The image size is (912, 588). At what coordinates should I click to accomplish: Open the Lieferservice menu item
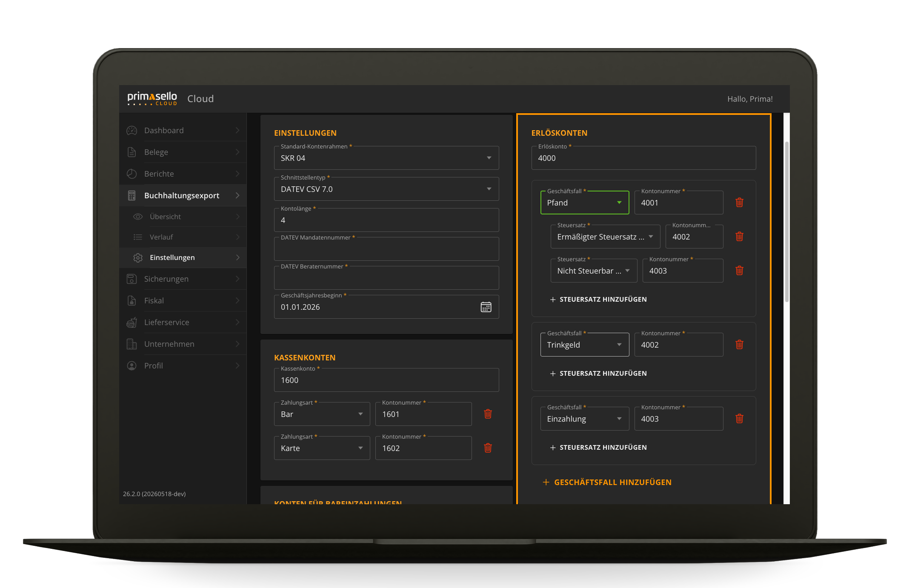(183, 323)
